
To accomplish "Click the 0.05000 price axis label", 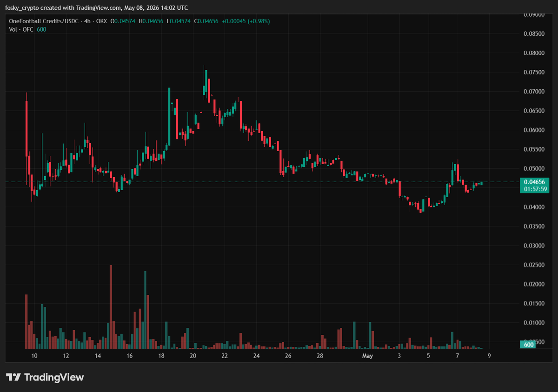I will click(x=534, y=169).
